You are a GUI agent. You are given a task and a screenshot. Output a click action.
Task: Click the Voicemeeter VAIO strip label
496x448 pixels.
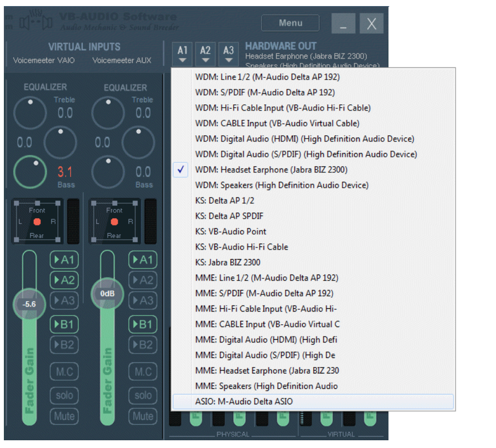44,60
